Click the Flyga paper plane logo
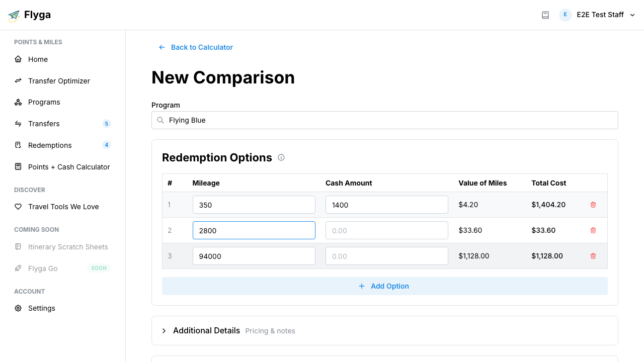Screen dimensions: 644x362 (x=14, y=16)
